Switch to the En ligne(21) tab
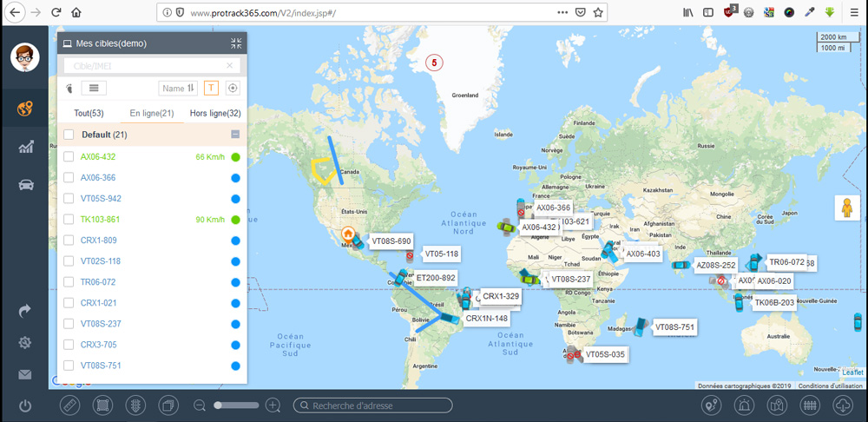868x422 pixels. click(x=152, y=113)
